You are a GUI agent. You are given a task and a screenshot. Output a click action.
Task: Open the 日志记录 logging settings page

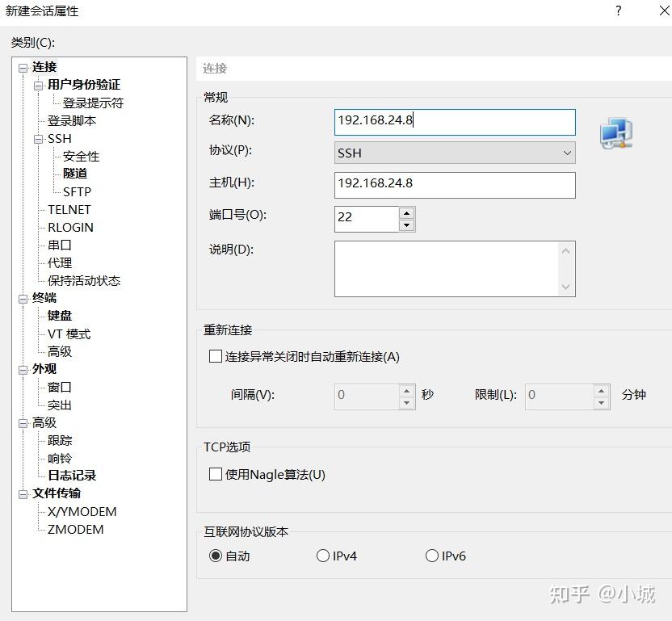73,475
